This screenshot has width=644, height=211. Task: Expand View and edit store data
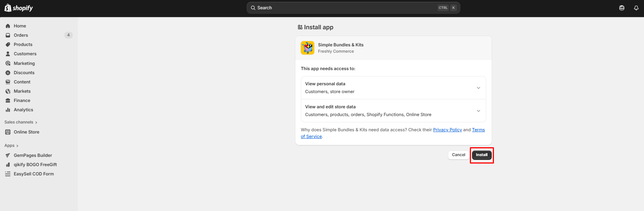(x=478, y=111)
